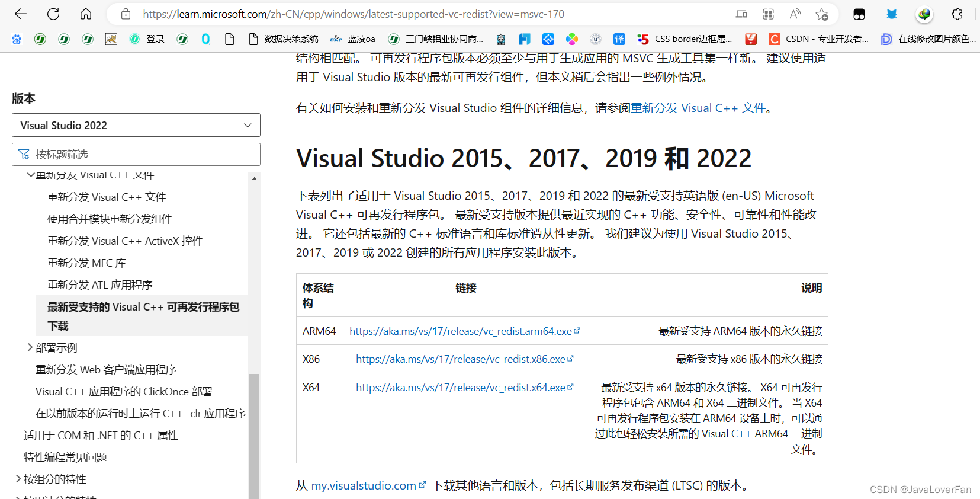Click the 说明 column header
980x499 pixels.
(811, 288)
